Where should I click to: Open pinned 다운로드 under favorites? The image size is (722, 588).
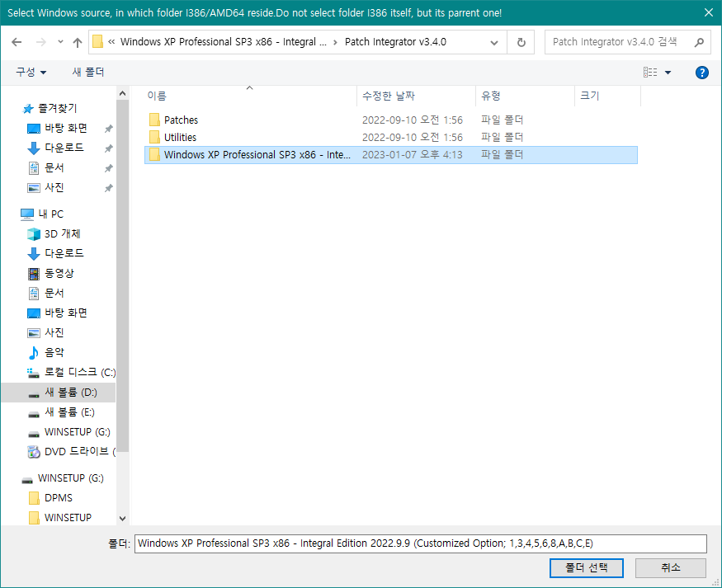point(56,148)
